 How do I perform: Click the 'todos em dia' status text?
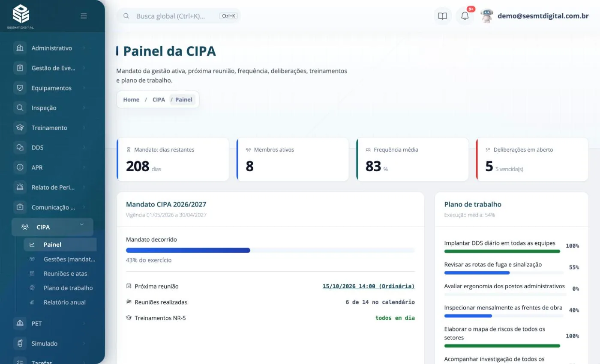(395, 318)
